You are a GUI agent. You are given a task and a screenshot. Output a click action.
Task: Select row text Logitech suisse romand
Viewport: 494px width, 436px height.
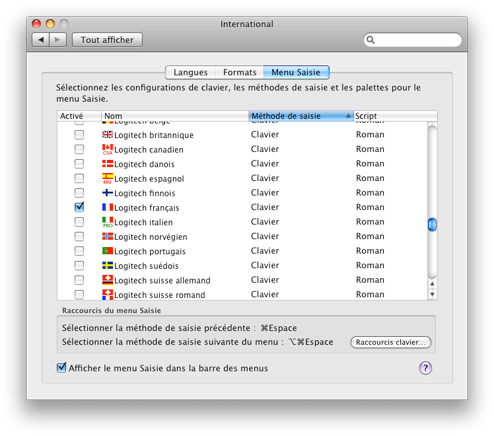pos(160,295)
